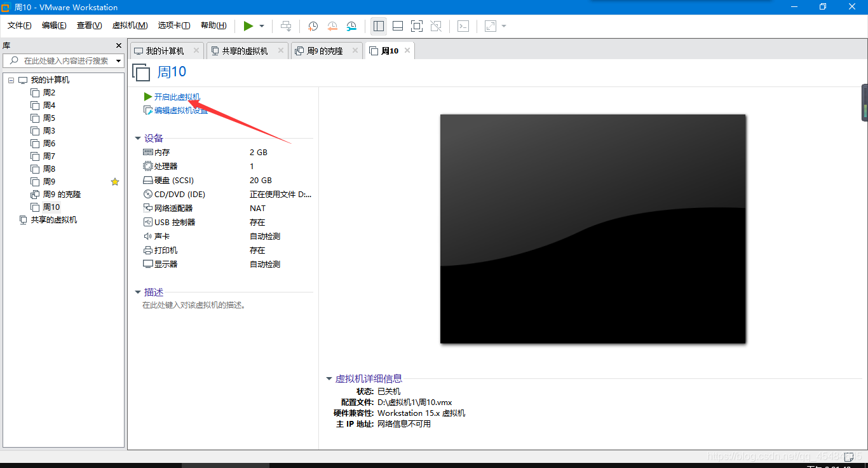Open the power options dropdown arrow

pyautogui.click(x=262, y=26)
